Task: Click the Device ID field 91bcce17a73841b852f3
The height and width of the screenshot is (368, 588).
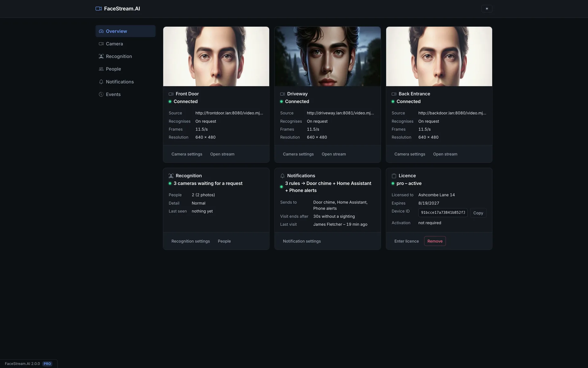Action: (443, 213)
